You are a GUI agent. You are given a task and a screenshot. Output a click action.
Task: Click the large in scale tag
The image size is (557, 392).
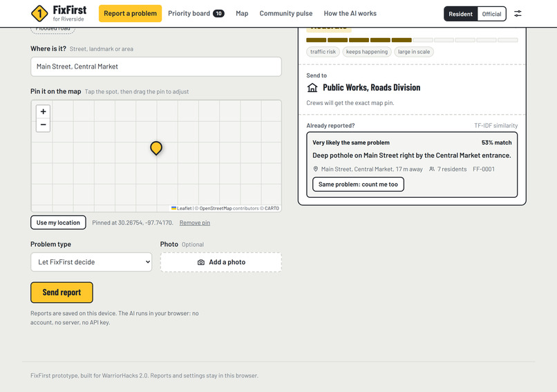point(414,52)
